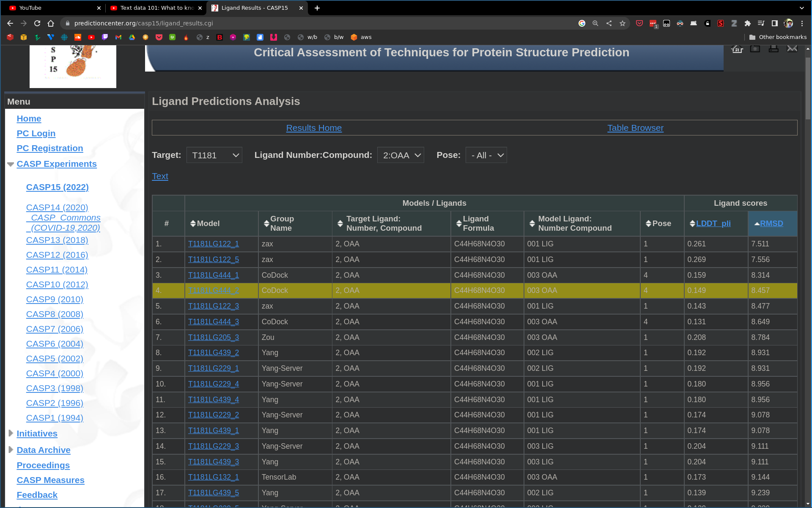Go to browser home page icon
The height and width of the screenshot is (508, 812).
51,23
